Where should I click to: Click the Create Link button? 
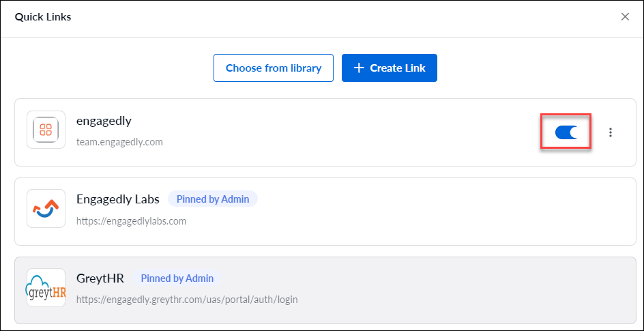click(x=390, y=68)
